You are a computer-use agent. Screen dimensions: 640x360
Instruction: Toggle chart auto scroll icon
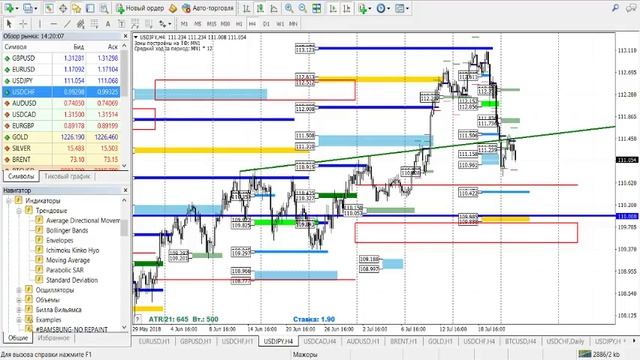[333, 8]
